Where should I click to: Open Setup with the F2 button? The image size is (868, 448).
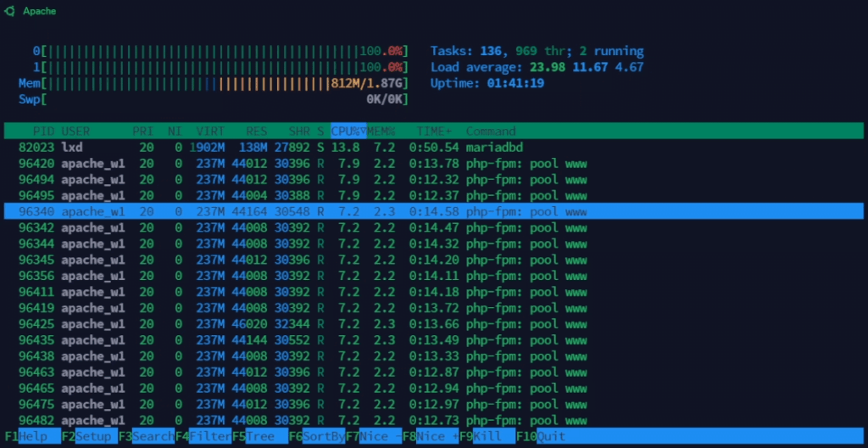90,436
